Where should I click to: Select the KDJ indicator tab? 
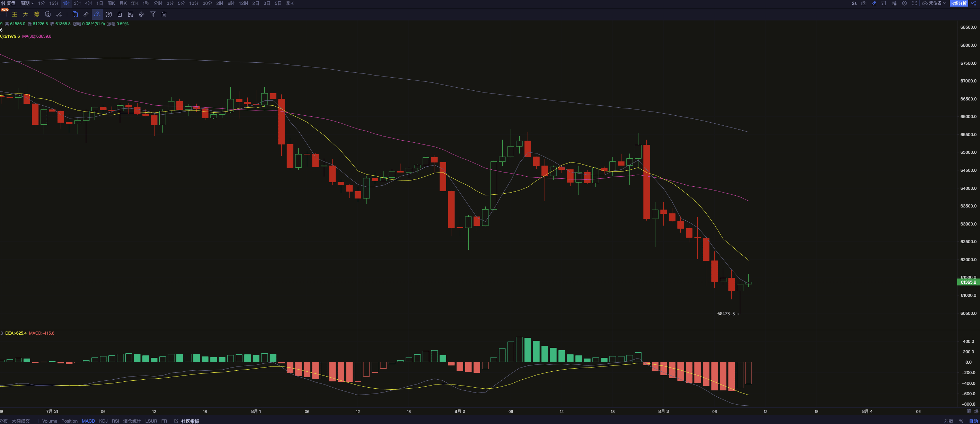point(103,421)
